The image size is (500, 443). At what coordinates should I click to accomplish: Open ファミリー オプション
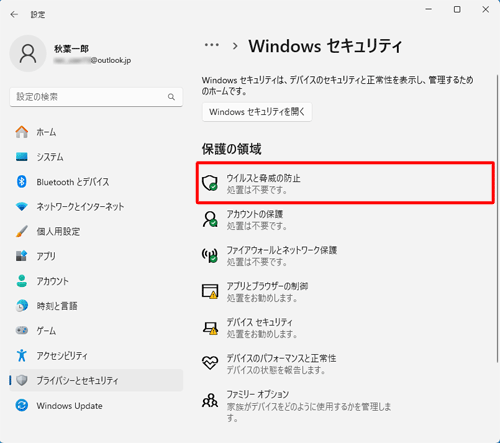tap(345, 405)
